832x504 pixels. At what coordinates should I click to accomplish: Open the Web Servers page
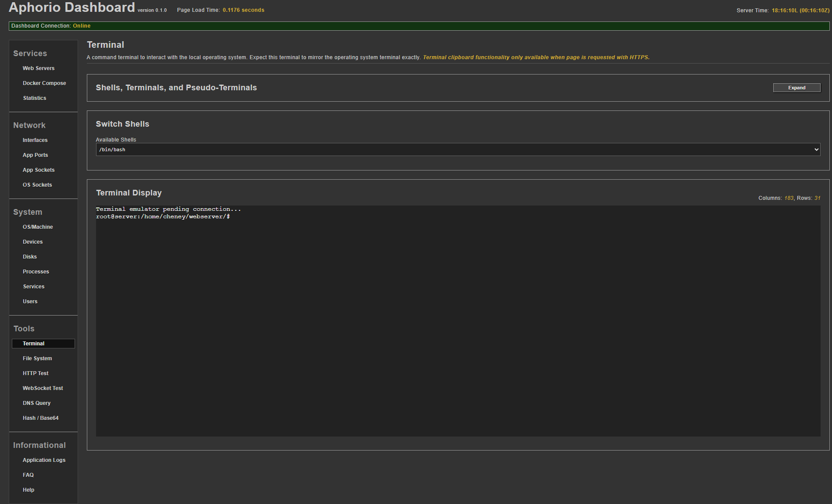(39, 68)
